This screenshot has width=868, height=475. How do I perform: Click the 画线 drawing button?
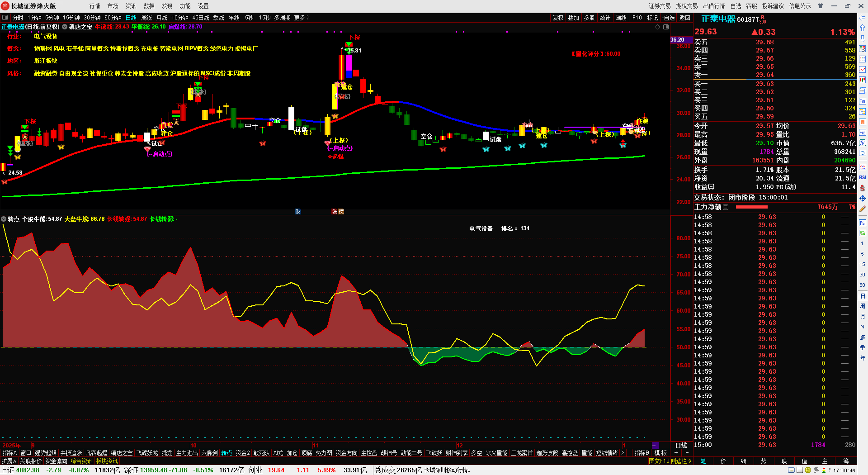pyautogui.click(x=621, y=18)
